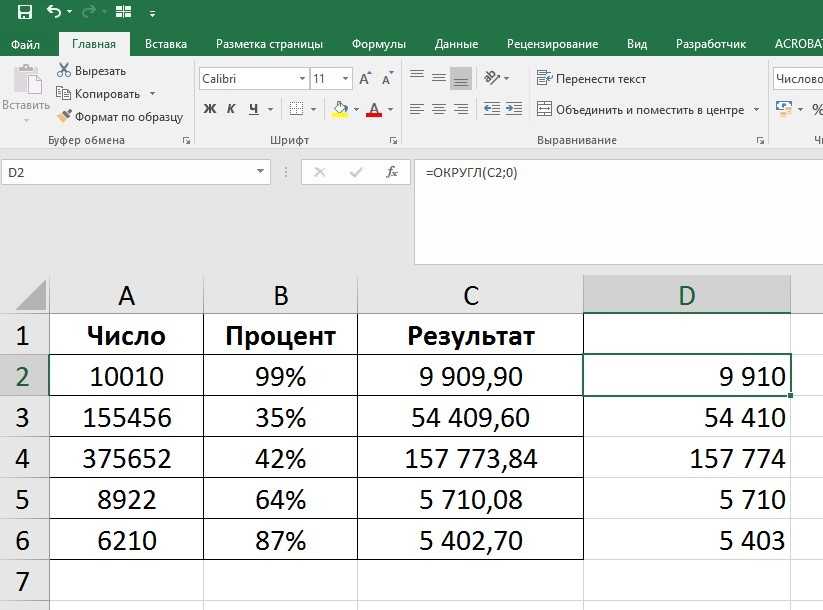This screenshot has height=610, width=823.
Task: Expand the font size 11 dropdown
Action: pos(346,79)
